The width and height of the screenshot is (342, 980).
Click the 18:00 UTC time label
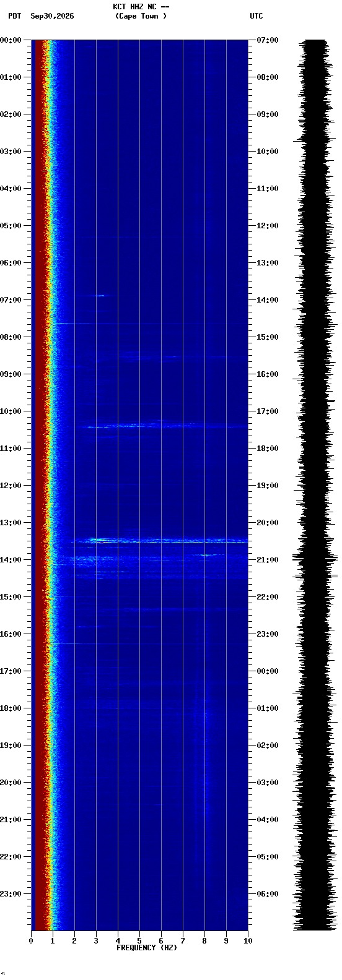pyautogui.click(x=268, y=449)
